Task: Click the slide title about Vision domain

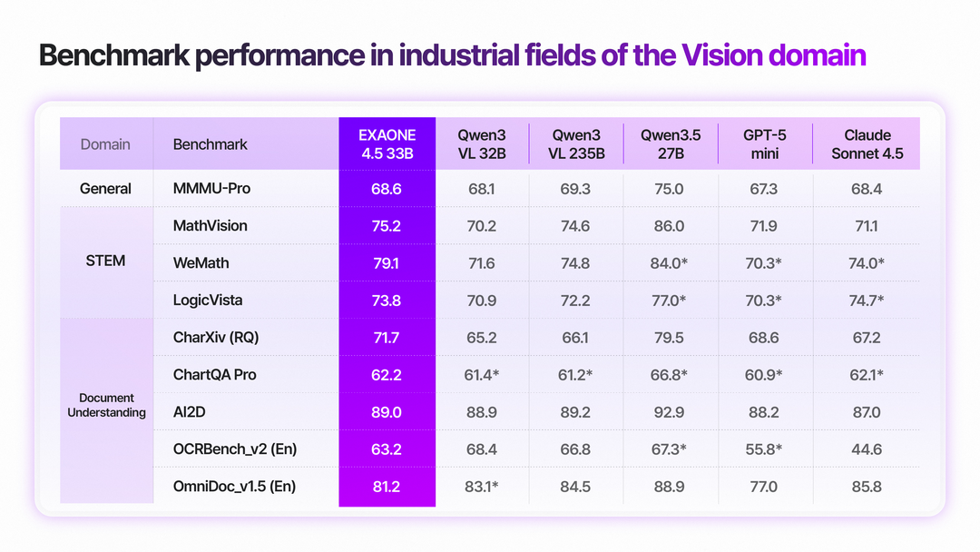Action: click(452, 56)
